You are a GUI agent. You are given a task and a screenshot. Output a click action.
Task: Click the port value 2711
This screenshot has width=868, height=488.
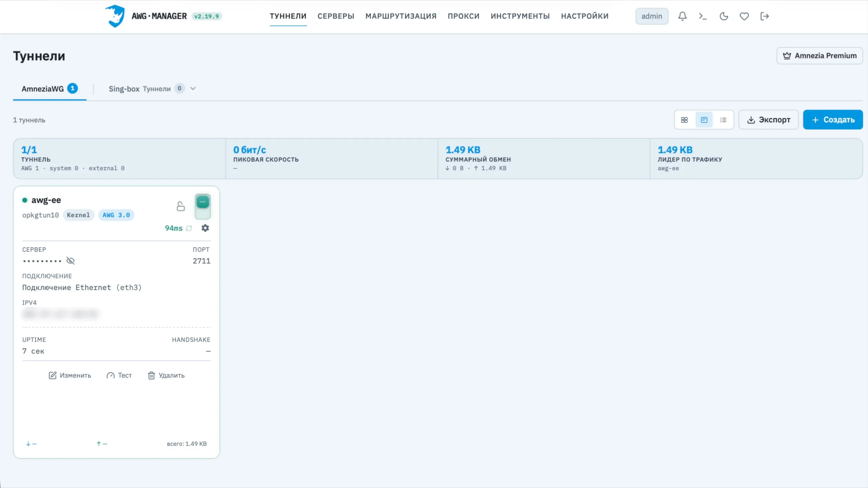[201, 261]
